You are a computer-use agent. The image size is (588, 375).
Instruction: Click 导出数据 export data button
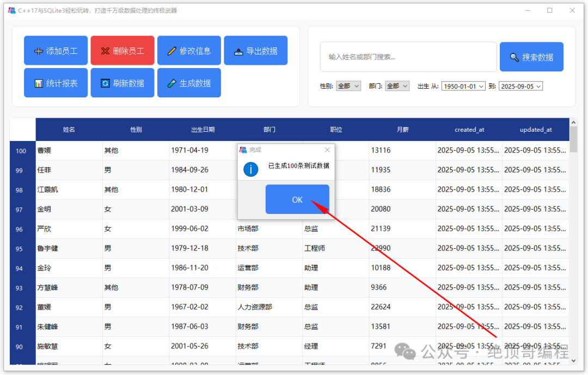256,51
